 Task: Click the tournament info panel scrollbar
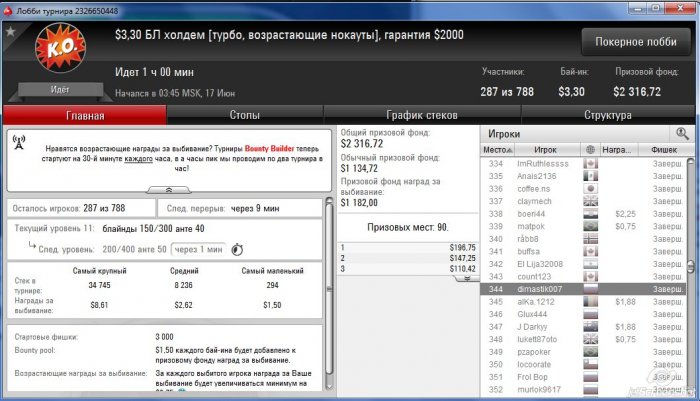point(329,289)
